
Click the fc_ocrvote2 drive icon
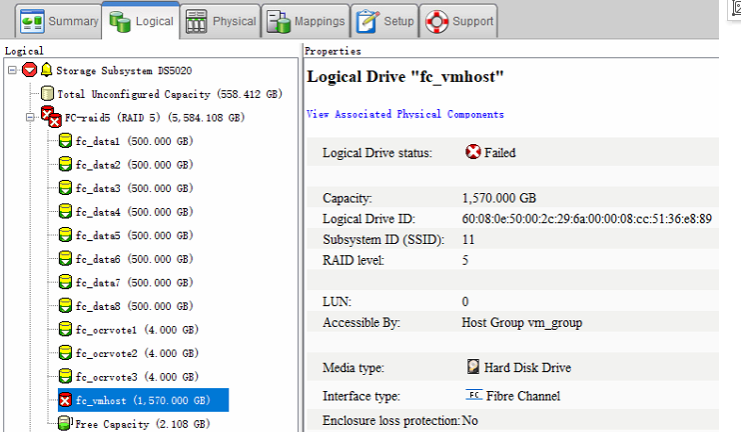point(65,353)
